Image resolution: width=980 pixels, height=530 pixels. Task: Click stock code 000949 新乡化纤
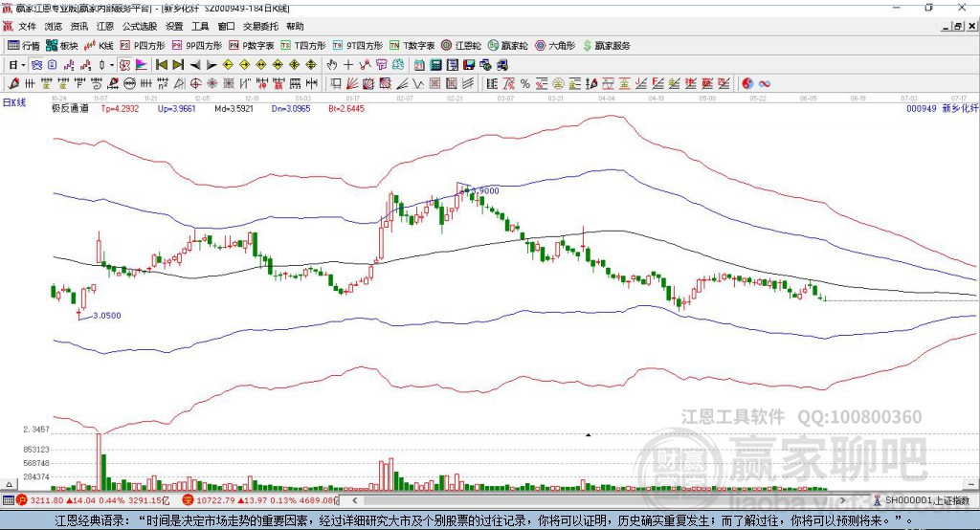[943, 108]
